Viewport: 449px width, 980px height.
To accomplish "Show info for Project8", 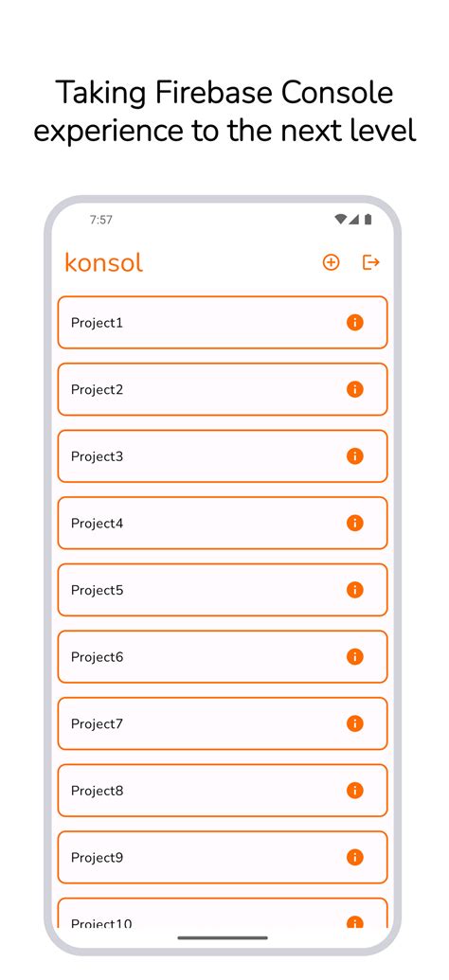I will tap(354, 791).
